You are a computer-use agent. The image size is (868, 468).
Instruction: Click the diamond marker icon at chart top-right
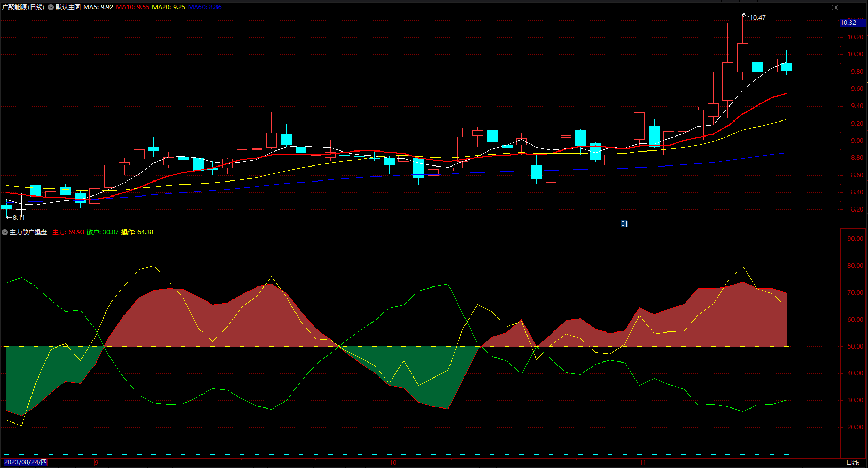click(825, 7)
